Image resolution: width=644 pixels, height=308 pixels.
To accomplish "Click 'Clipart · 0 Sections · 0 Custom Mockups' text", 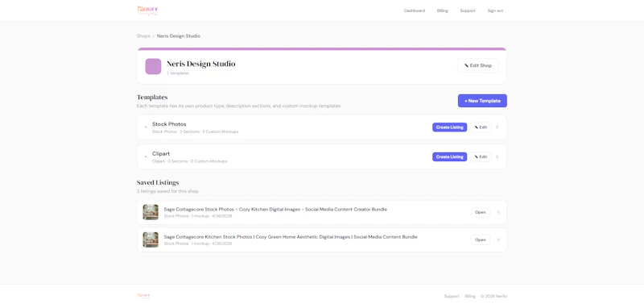I will (189, 161).
